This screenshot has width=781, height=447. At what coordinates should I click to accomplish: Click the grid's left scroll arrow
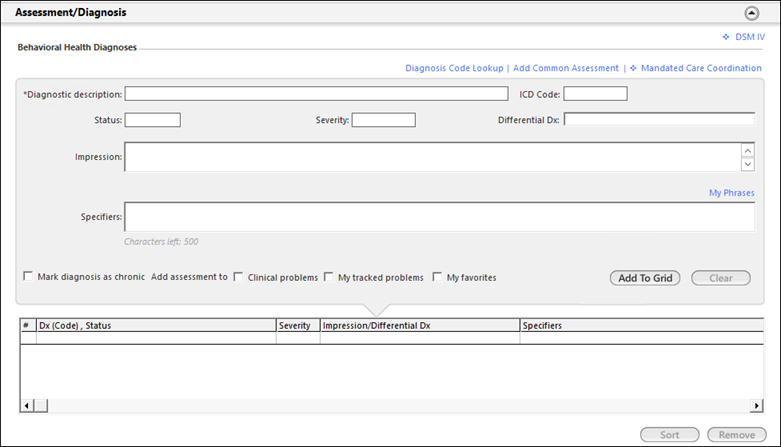27,406
